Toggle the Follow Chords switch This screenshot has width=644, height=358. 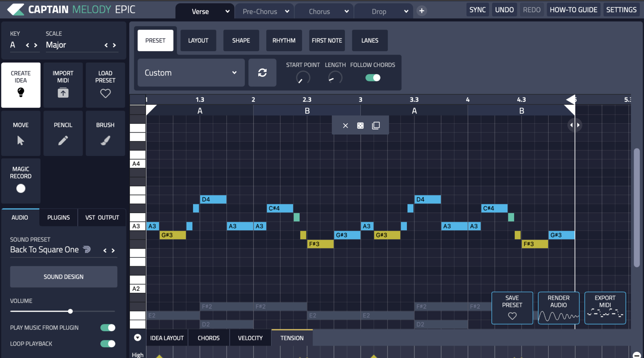click(373, 78)
